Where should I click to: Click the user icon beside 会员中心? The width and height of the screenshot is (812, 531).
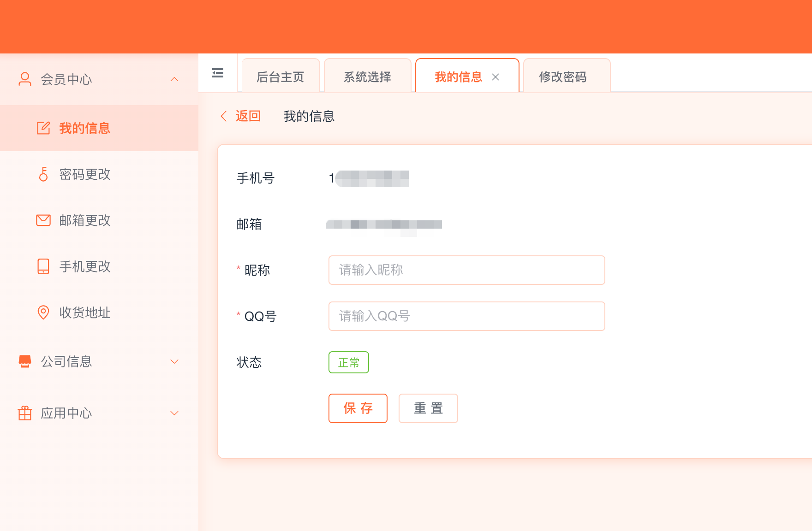tap(25, 79)
